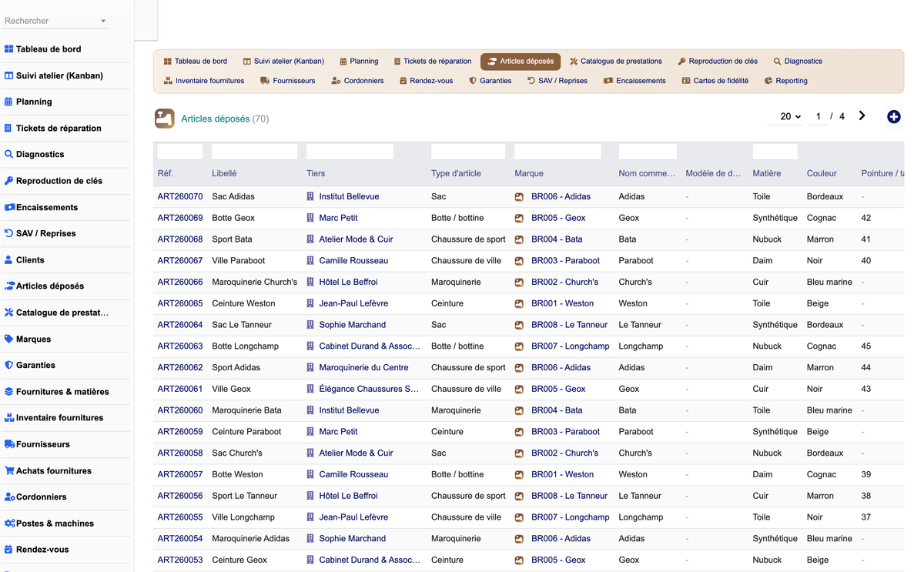Viewport: 924px width, 572px height.
Task: Click the Fournisseurs truck icon in sidebar
Action: (x=10, y=444)
